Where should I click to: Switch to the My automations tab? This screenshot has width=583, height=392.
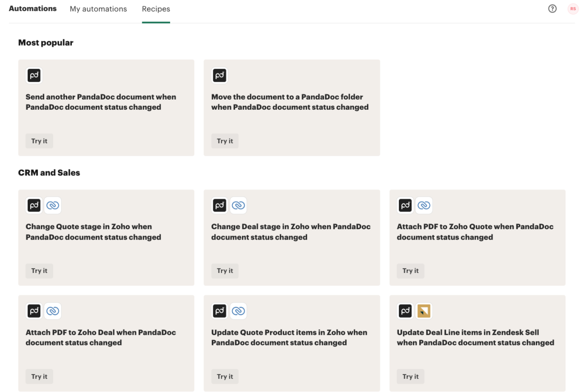(98, 9)
